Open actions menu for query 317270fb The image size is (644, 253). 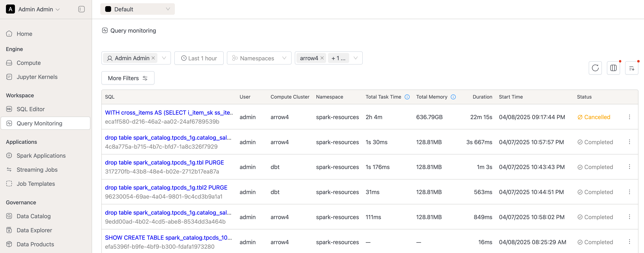(x=629, y=167)
